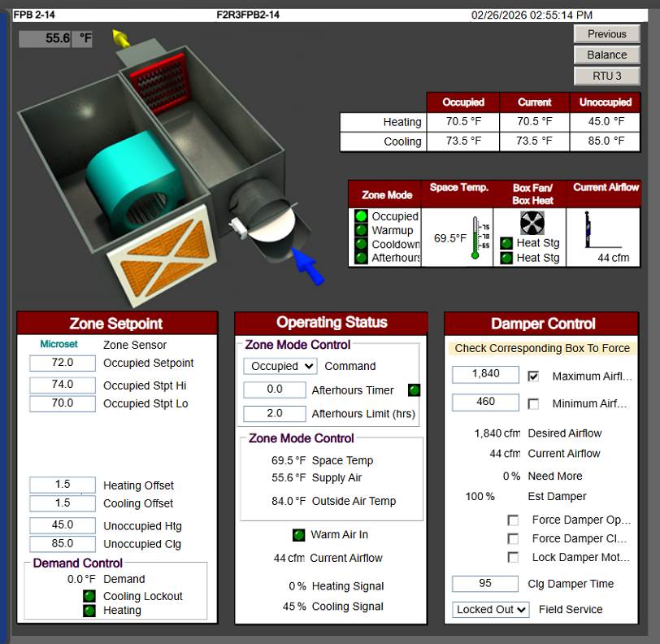
Task: Click the Clg Damper Time field
Action: [x=484, y=584]
